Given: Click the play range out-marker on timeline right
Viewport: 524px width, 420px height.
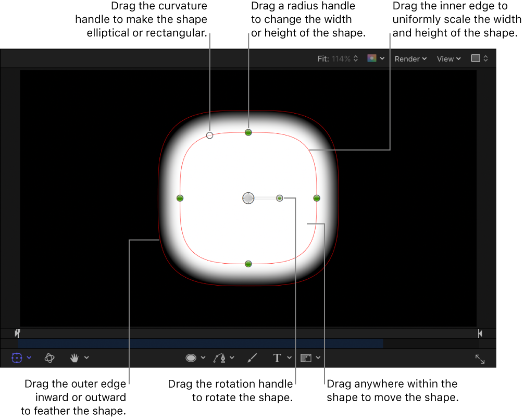Looking at the screenshot, I should (479, 333).
